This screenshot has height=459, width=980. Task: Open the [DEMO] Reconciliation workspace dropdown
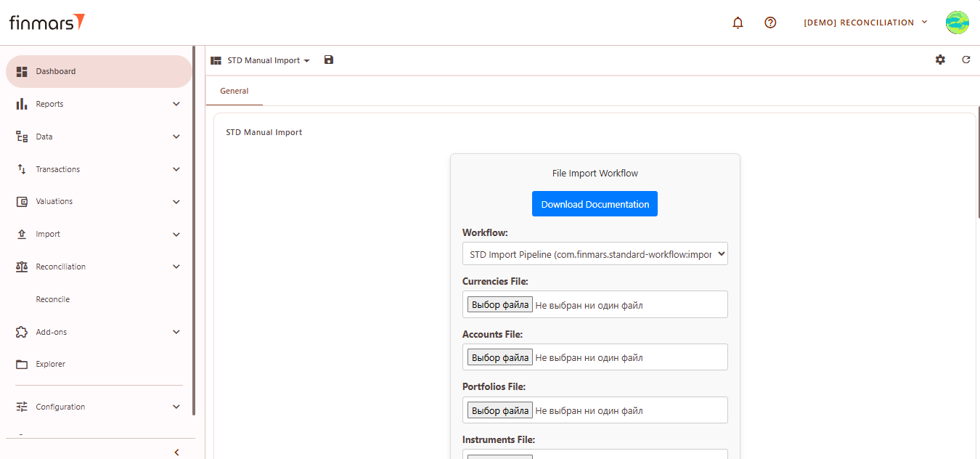865,23
